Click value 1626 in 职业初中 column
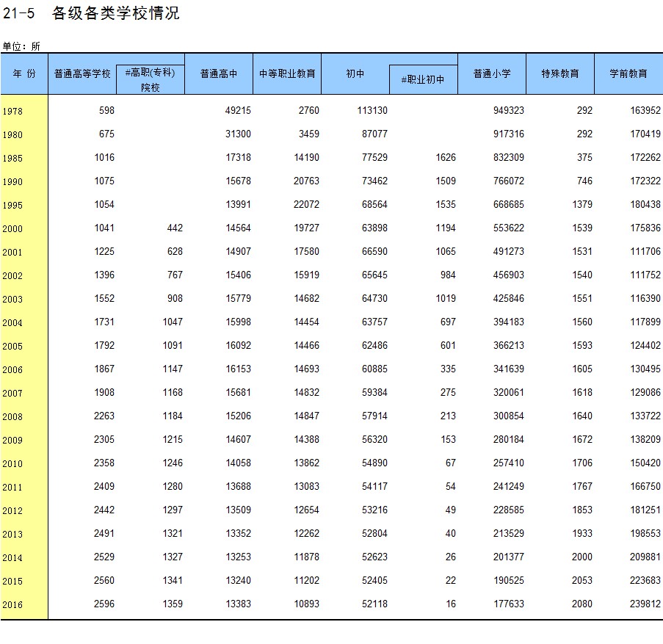 [x=446, y=157]
